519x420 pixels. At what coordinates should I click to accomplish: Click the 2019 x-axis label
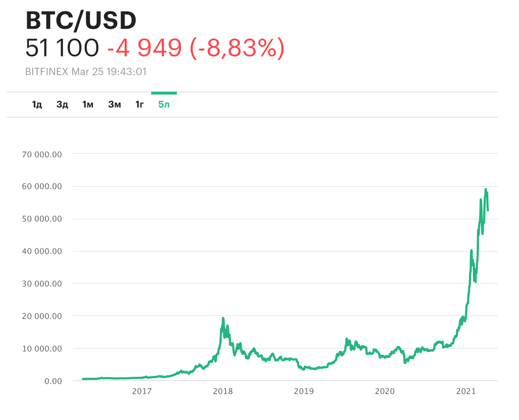coord(304,391)
